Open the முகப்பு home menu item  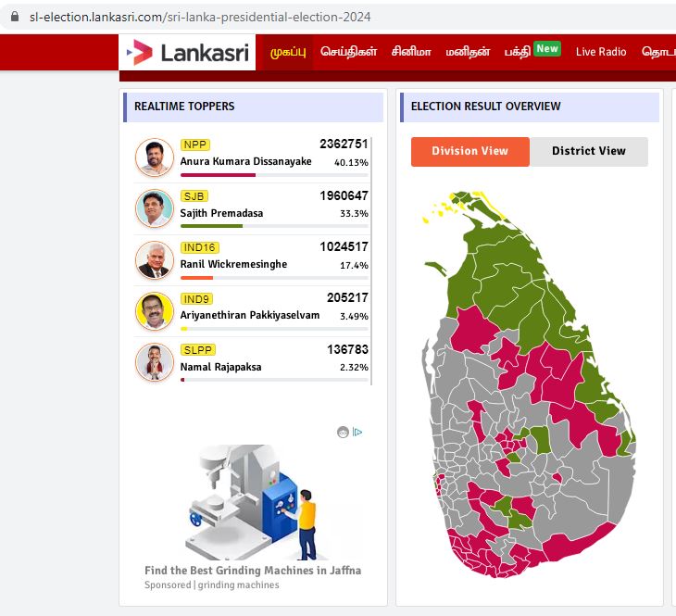[x=288, y=52]
